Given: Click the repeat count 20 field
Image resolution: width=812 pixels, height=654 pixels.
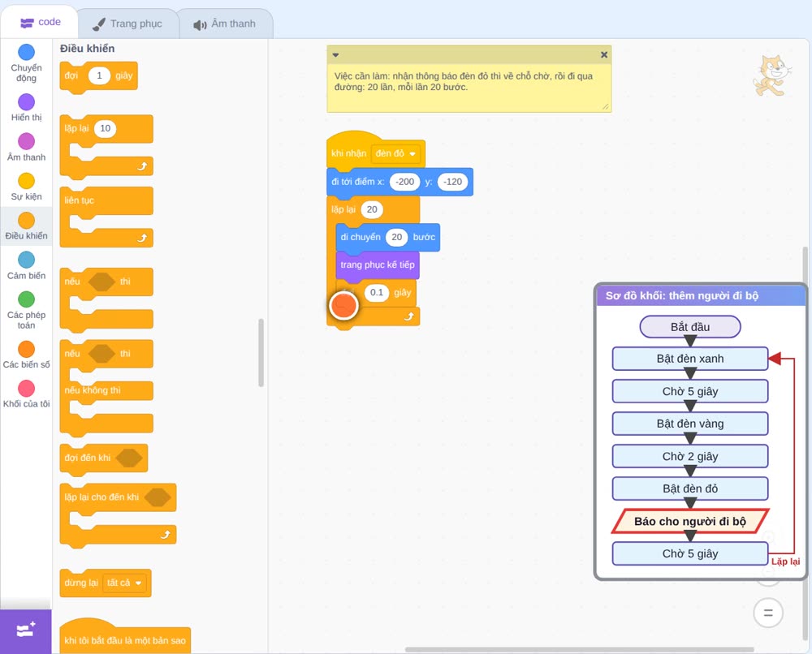Looking at the screenshot, I should 372,209.
